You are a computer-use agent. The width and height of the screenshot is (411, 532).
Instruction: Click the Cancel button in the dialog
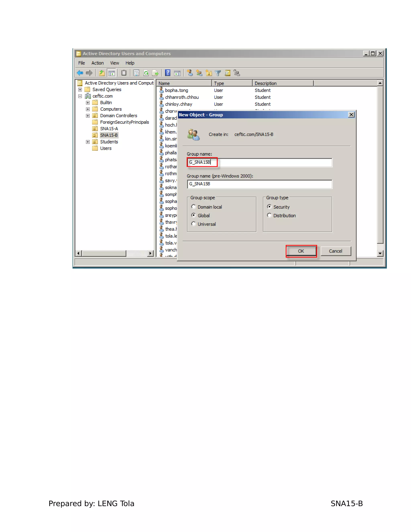click(336, 251)
